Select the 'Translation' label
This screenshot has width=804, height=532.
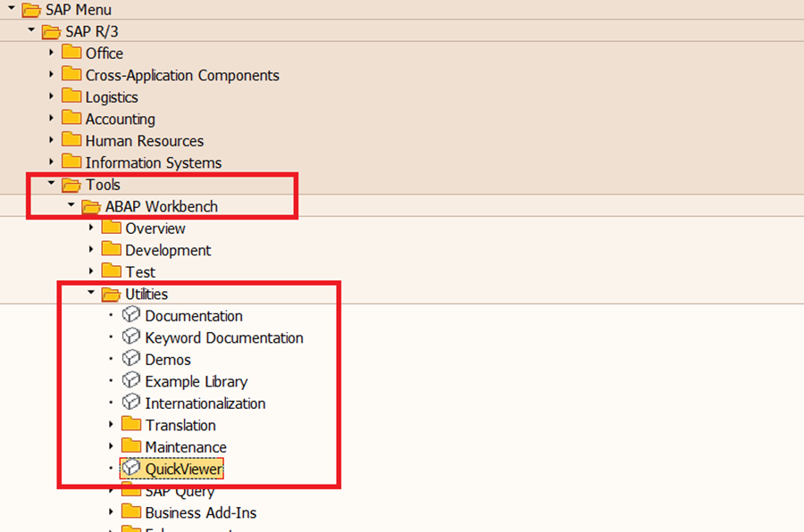pyautogui.click(x=180, y=426)
